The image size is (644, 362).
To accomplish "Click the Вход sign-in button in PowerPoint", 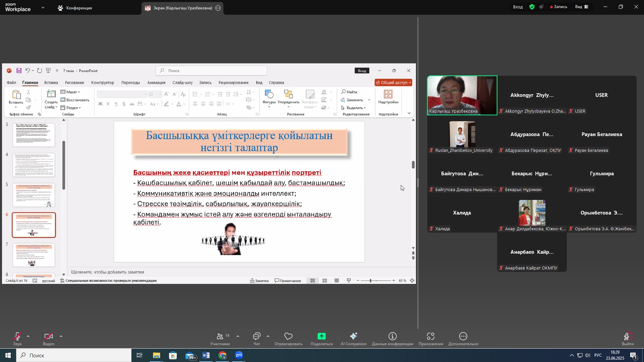I will tap(362, 71).
